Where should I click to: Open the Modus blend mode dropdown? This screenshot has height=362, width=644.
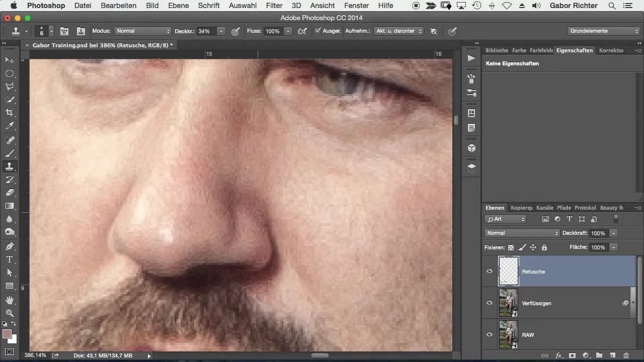pyautogui.click(x=143, y=31)
